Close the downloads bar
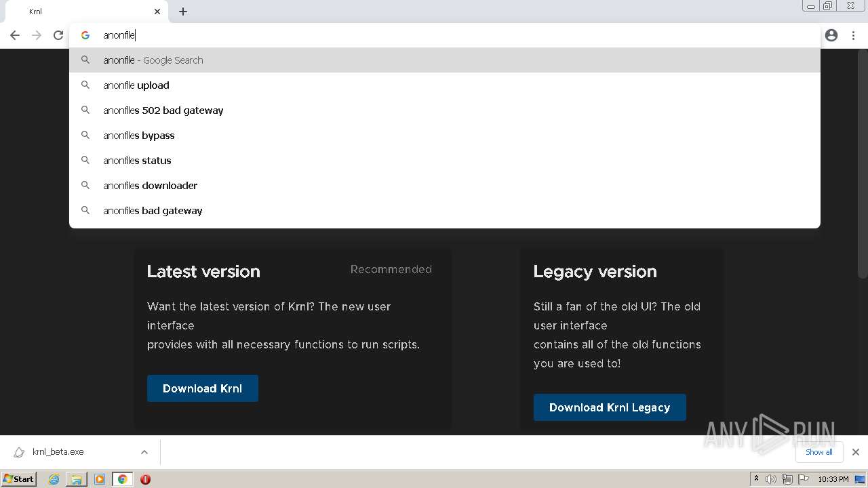The width and height of the screenshot is (868, 488). coord(855,452)
